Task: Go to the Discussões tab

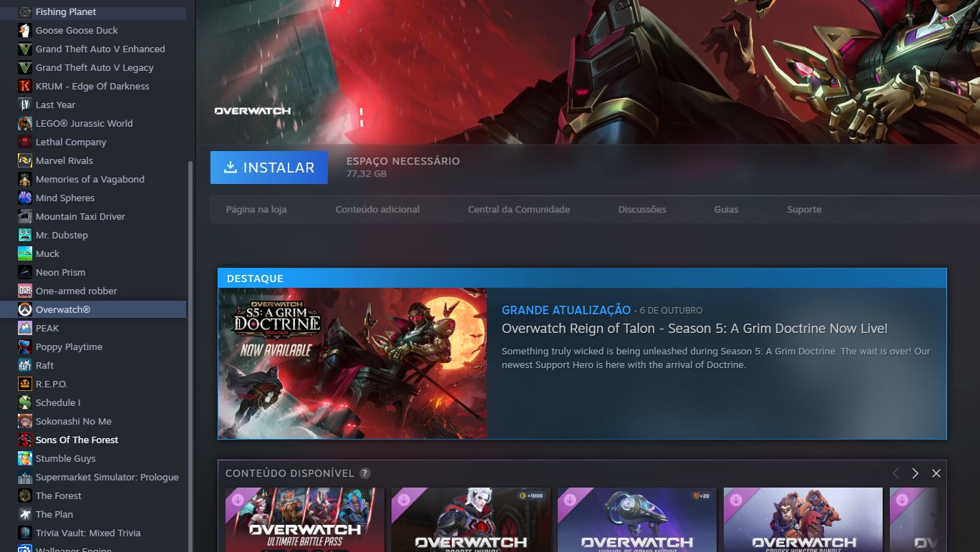Action: click(642, 209)
